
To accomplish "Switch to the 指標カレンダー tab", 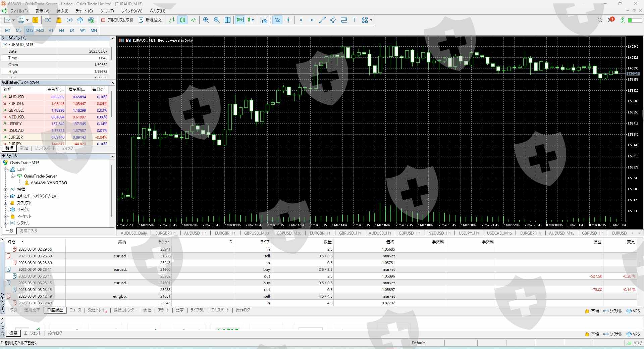I will [125, 310].
